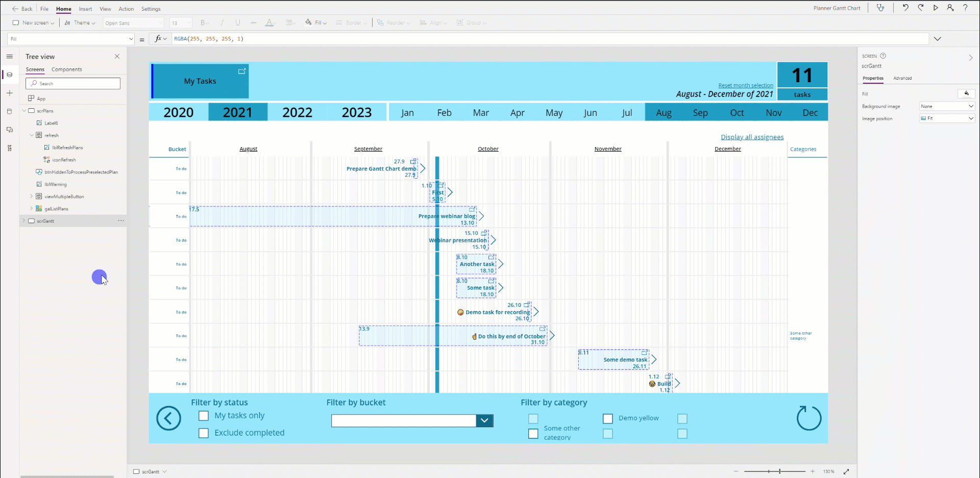Tick the Demo yellow category checkbox
The width and height of the screenshot is (980, 478).
point(607,419)
